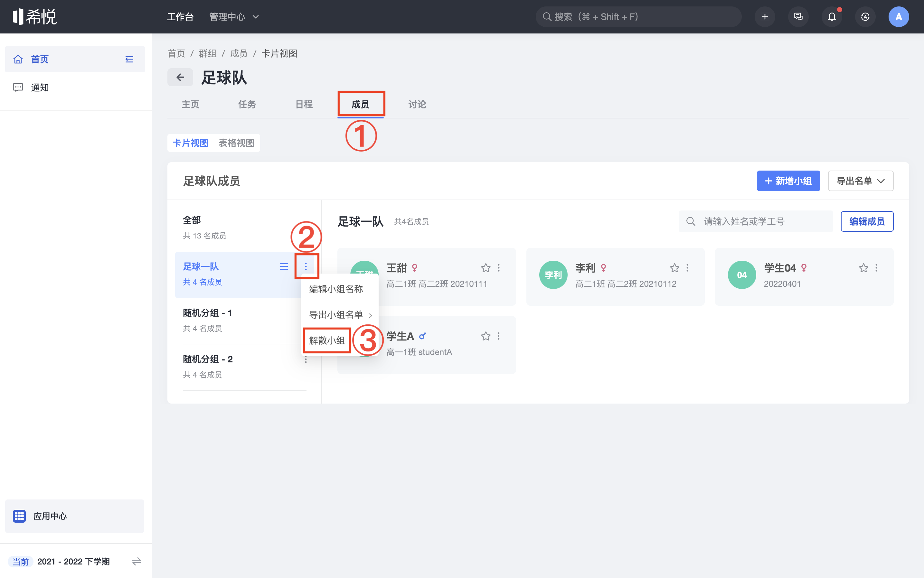Image resolution: width=924 pixels, height=578 pixels.
Task: Click member search magnifier icon
Action: click(x=691, y=221)
